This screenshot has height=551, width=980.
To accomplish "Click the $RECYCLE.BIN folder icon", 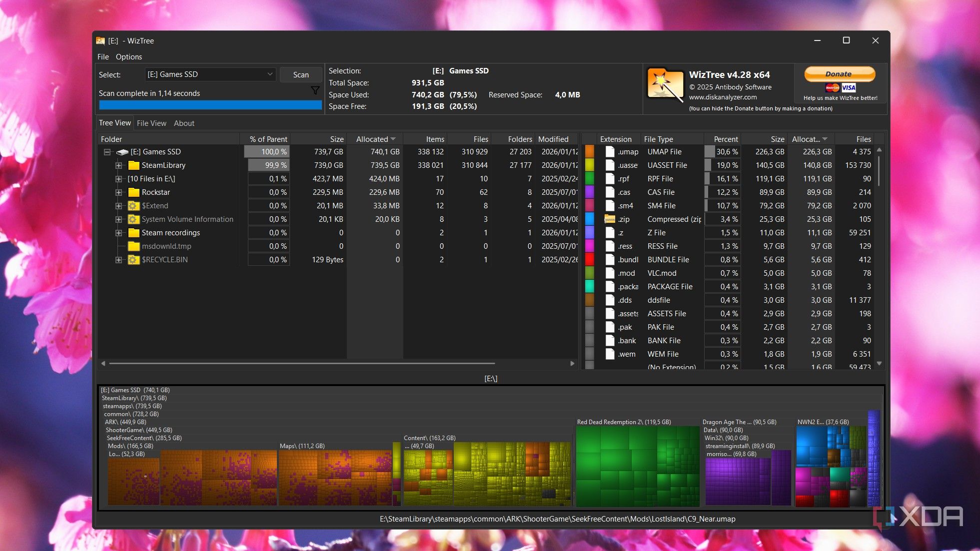I will (x=133, y=260).
